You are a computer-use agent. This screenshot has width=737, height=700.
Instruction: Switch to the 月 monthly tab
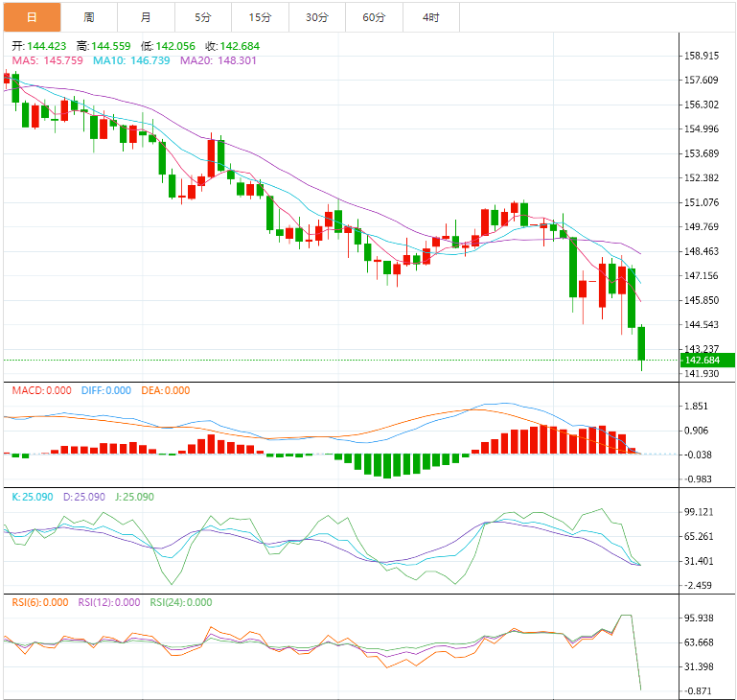pos(146,17)
